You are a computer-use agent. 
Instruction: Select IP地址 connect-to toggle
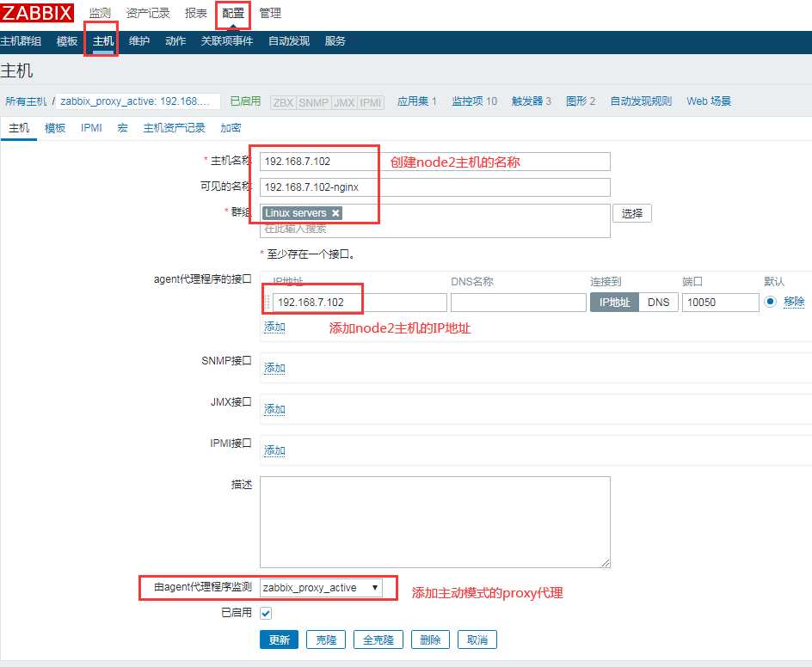[615, 303]
